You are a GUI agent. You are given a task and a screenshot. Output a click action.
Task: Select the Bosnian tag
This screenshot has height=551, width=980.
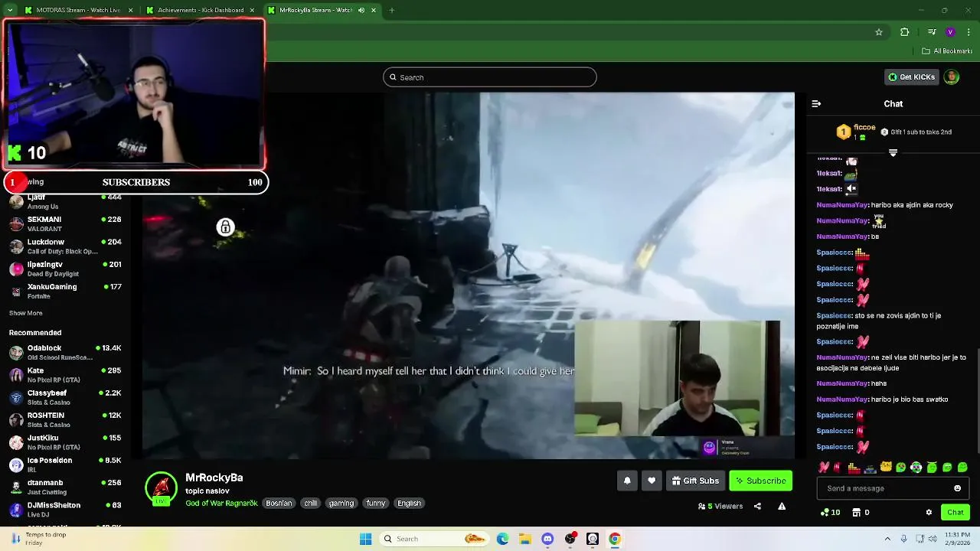(279, 503)
